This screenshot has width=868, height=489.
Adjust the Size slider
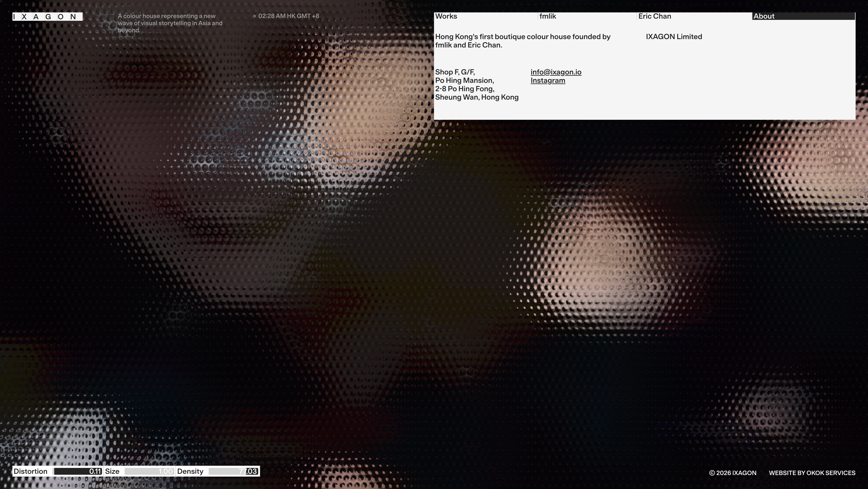pos(149,471)
